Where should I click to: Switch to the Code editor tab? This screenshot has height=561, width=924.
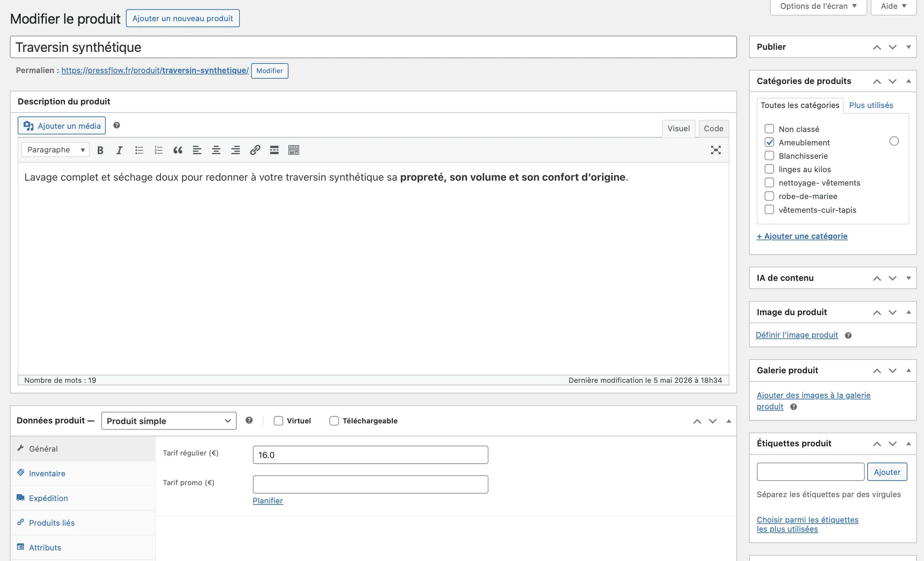coord(713,129)
